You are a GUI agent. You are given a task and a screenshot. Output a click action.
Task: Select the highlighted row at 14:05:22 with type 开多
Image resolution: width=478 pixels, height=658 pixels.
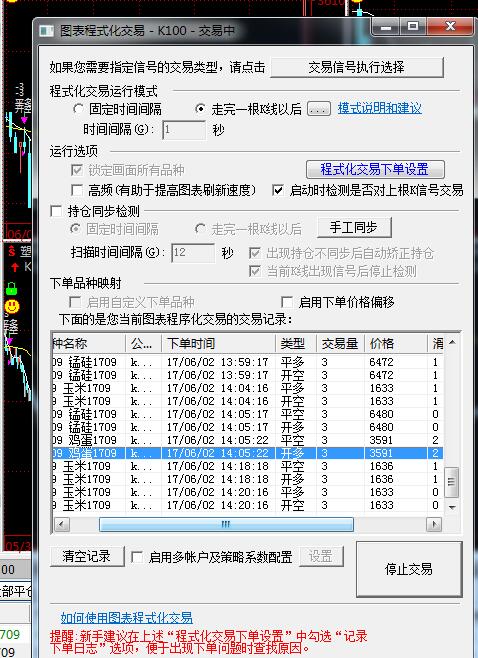coord(248,453)
